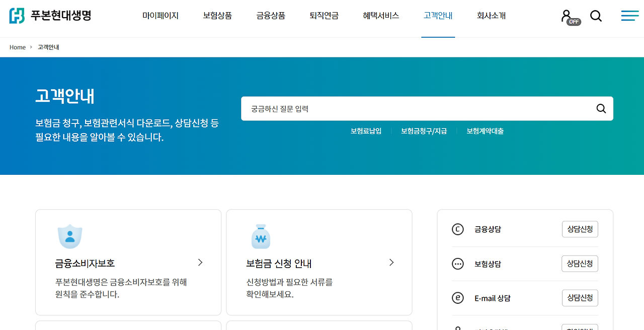
Task: Open site search magnifier in header
Action: tap(596, 16)
